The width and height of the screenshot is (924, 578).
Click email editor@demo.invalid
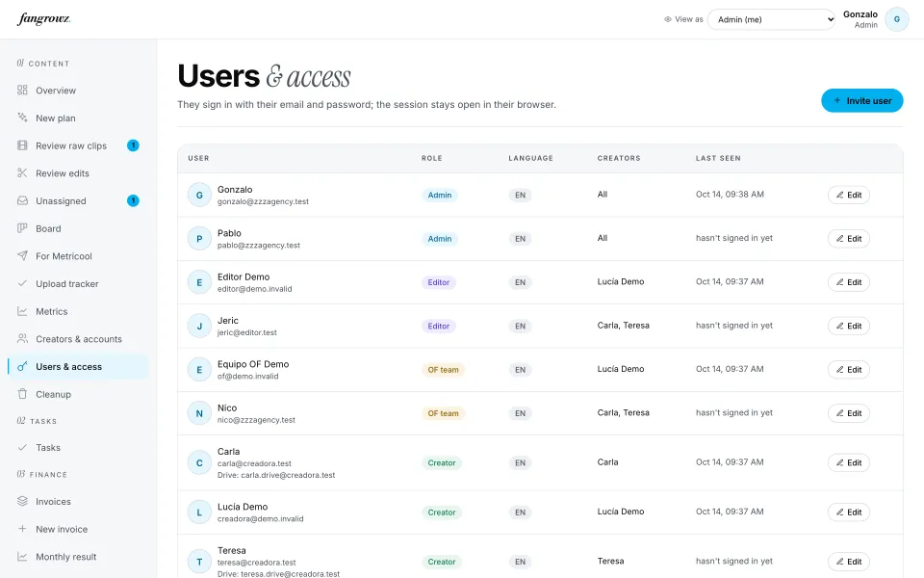254,289
